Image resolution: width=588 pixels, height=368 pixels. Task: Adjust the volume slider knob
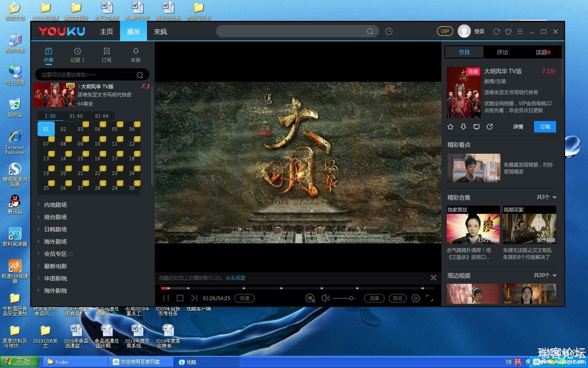tap(351, 298)
